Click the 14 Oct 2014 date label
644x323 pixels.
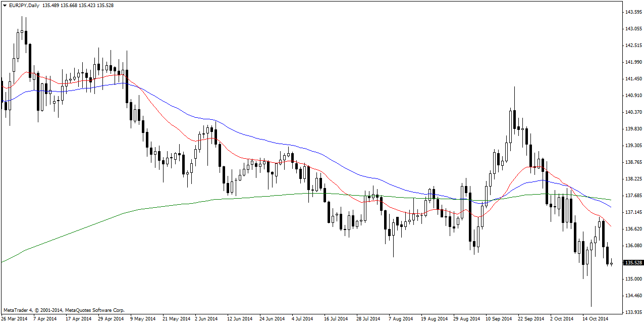tap(596, 319)
